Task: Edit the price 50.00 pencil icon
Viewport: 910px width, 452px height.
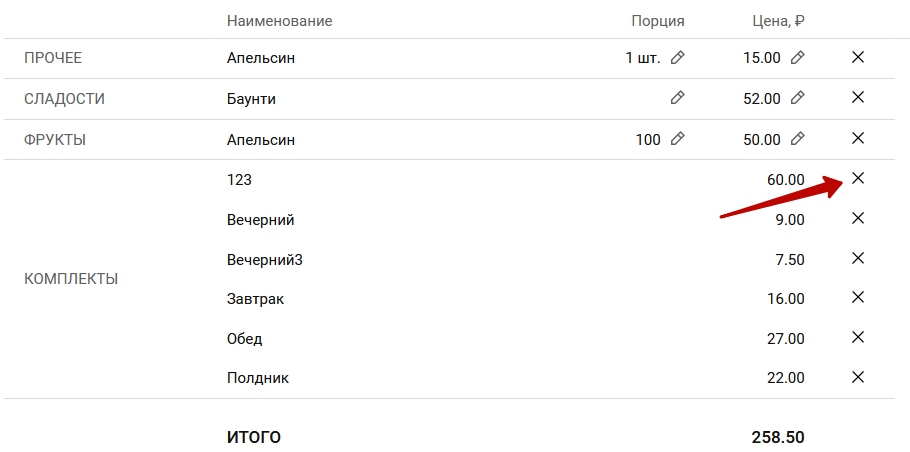Action: pyautogui.click(x=797, y=139)
